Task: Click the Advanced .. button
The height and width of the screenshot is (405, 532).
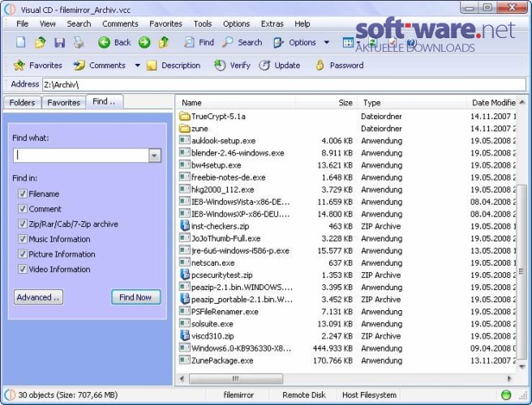Action: (x=38, y=297)
